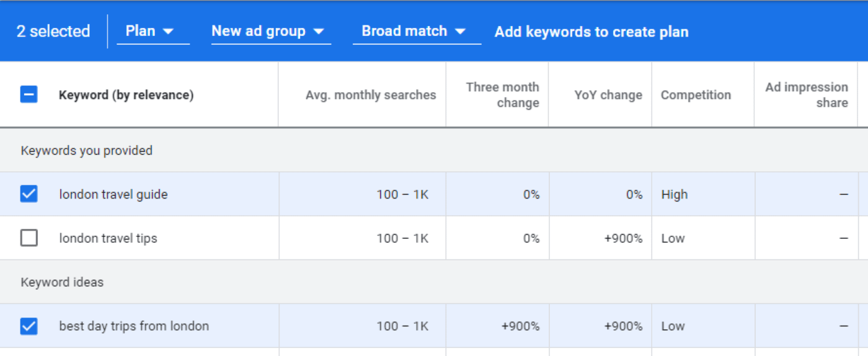The image size is (868, 356).
Task: Click Add keywords to create plan
Action: 591,32
